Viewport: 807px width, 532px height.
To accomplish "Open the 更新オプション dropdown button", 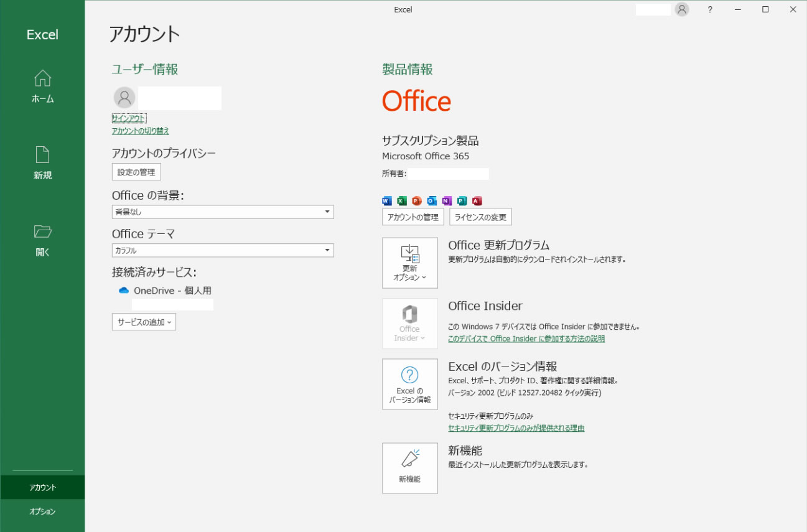I will pos(410,263).
